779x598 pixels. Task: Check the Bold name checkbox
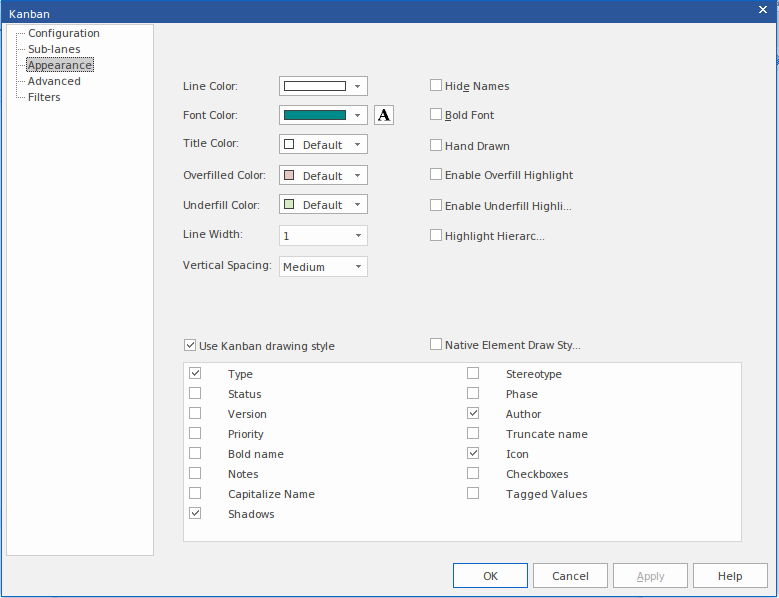[195, 453]
